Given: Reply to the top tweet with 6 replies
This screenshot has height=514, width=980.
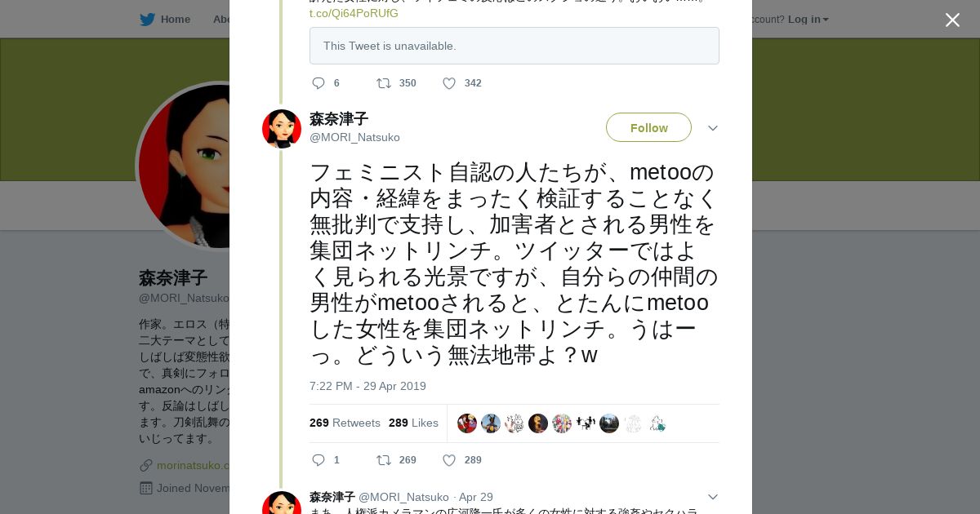Looking at the screenshot, I should [x=318, y=83].
